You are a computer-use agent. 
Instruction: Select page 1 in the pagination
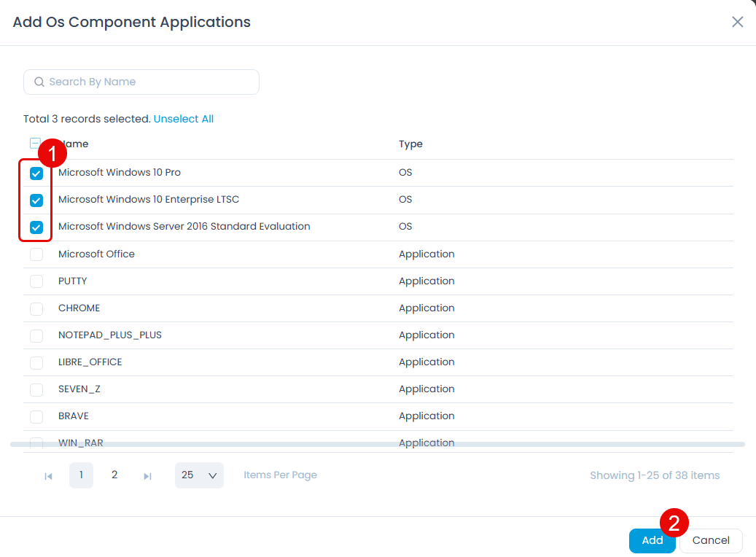[x=81, y=475]
